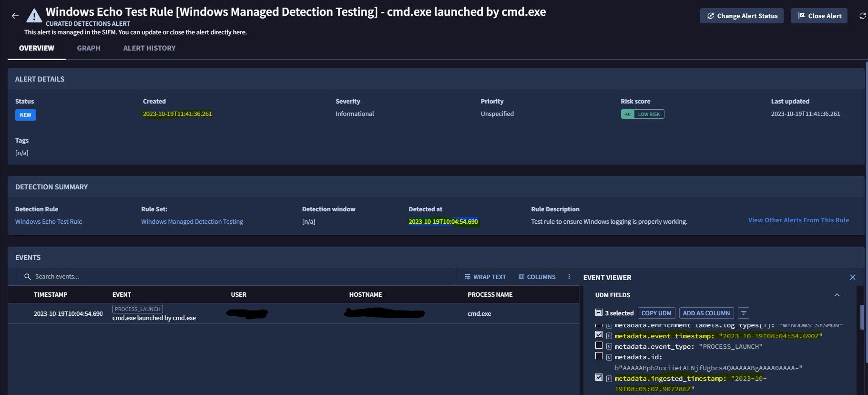868x395 pixels.
Task: Open the Columns selector
Action: (537, 277)
